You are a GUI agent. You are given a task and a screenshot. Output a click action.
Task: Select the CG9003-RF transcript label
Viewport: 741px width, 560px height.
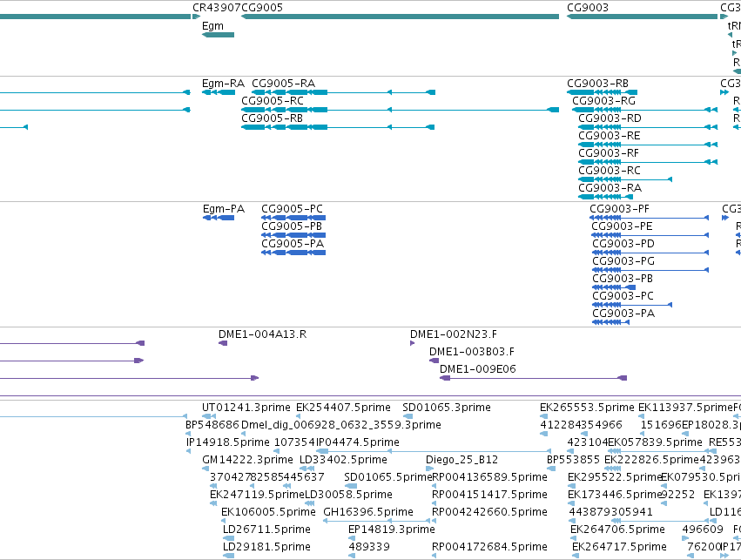608,153
